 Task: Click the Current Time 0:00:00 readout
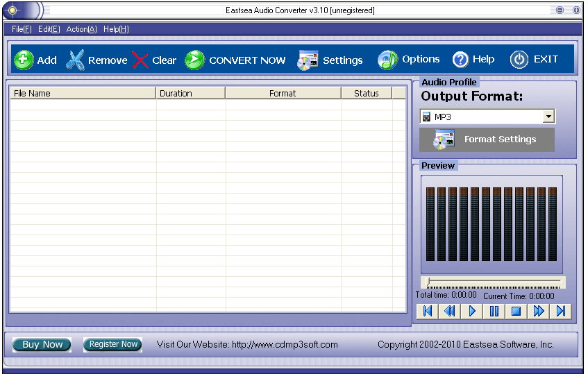point(519,296)
